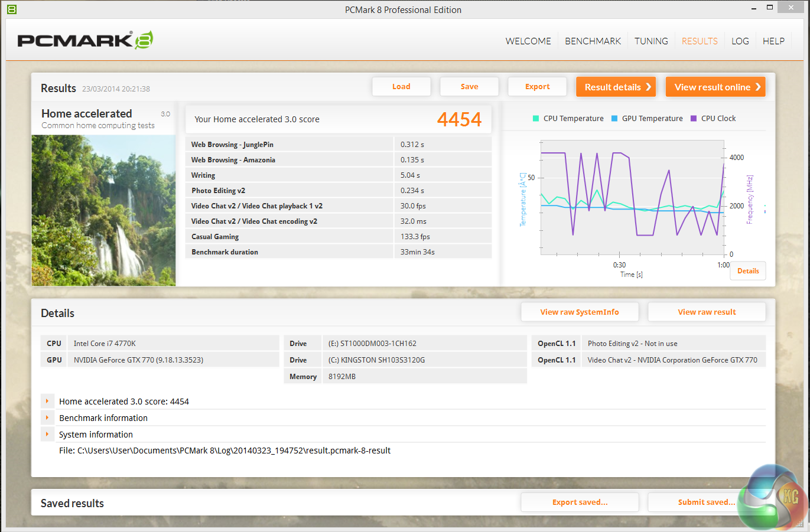The height and width of the screenshot is (532, 810).
Task: Open the HELP tab
Action: [x=773, y=41]
